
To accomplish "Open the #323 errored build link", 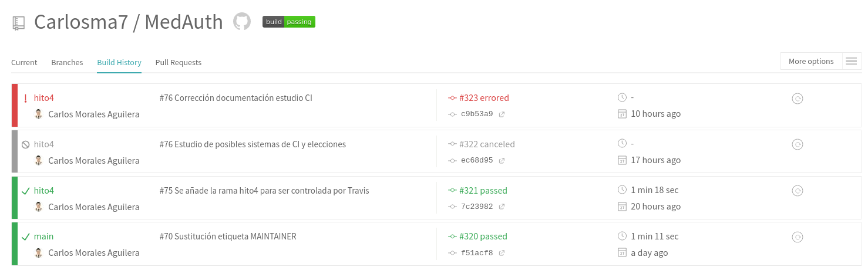I will [x=484, y=98].
